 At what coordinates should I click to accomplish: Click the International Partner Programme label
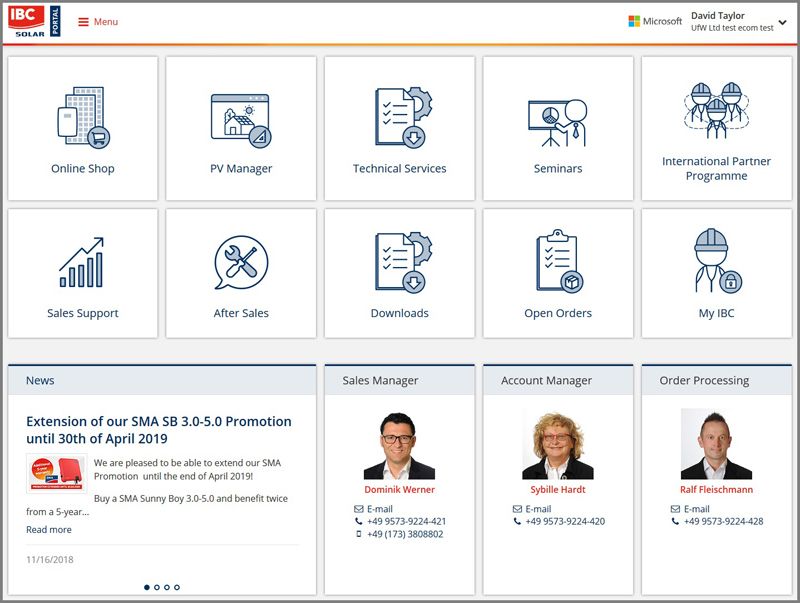716,168
